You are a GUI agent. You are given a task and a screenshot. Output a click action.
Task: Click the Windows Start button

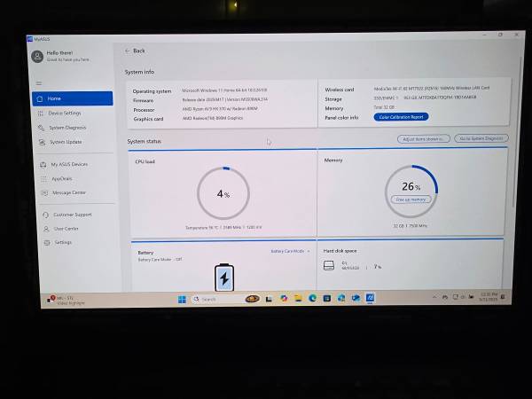[182, 299]
